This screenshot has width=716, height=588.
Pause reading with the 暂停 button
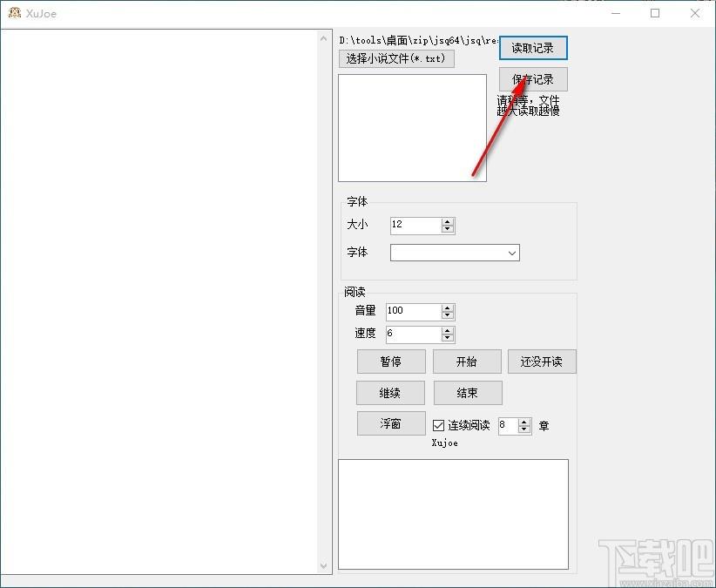[391, 362]
